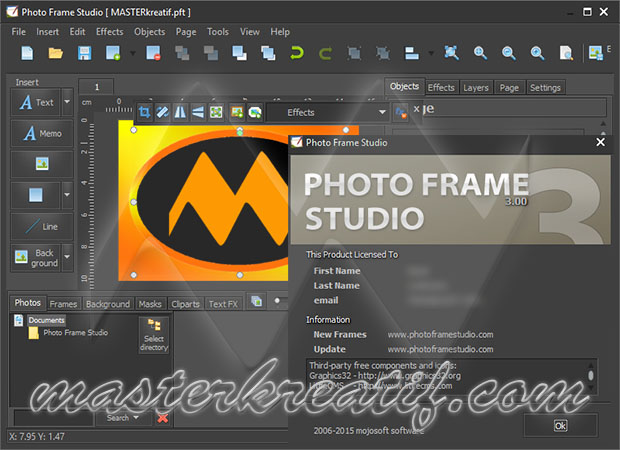This screenshot has height=450, width=620.
Task: Click the Text insert button
Action: (36, 102)
